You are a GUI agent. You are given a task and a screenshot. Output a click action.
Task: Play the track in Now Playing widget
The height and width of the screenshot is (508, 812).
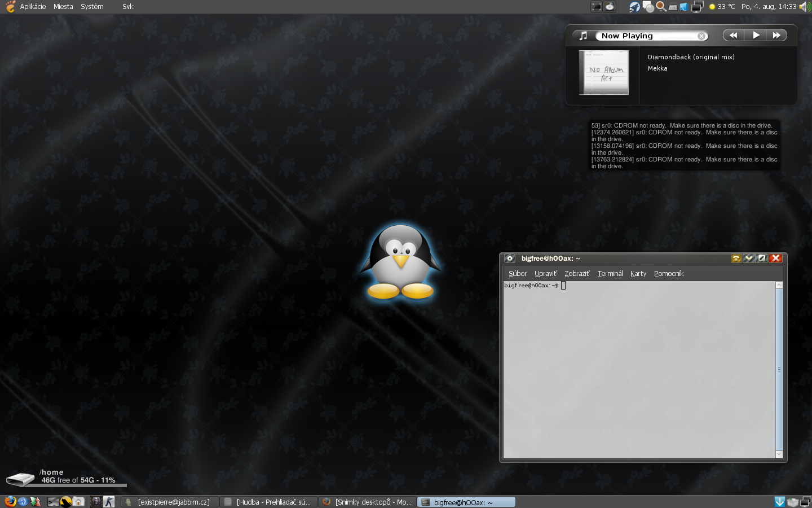pos(756,35)
